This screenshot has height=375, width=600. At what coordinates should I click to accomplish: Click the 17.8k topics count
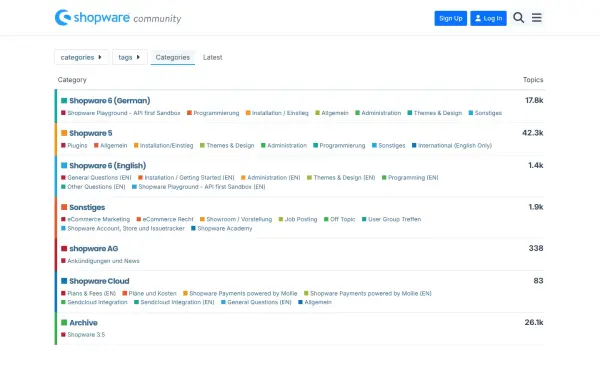(534, 101)
